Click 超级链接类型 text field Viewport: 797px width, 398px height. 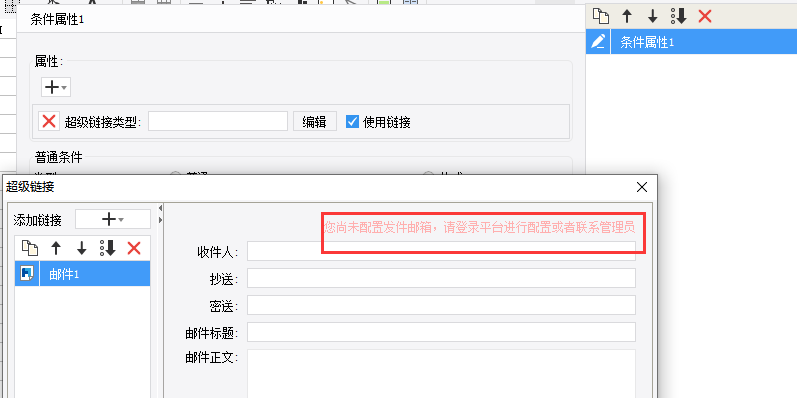[218, 121]
